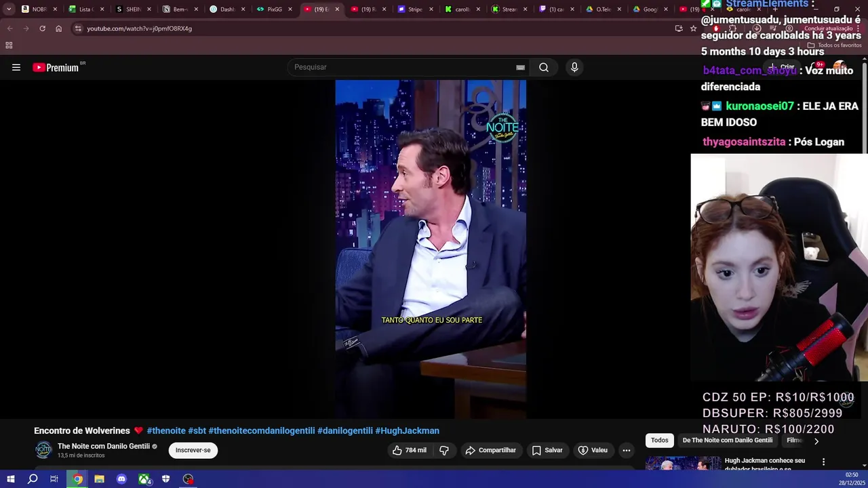Screen dimensions: 868x488
Task: Open the #thenoite hashtag link
Action: point(166,431)
